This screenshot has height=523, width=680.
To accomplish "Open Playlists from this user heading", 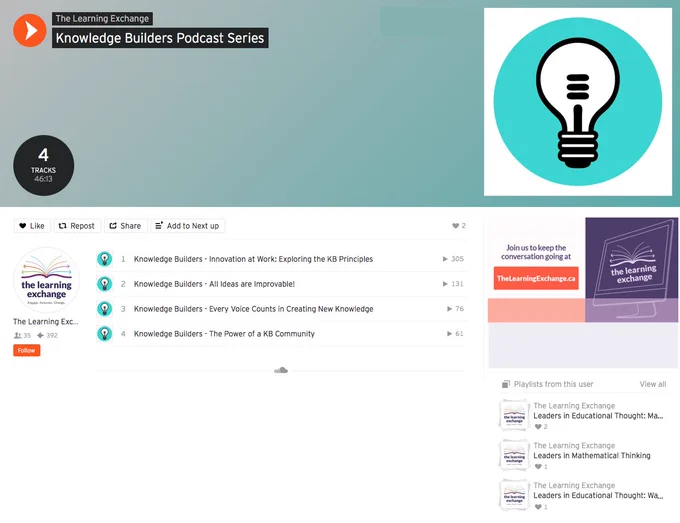I will (553, 384).
